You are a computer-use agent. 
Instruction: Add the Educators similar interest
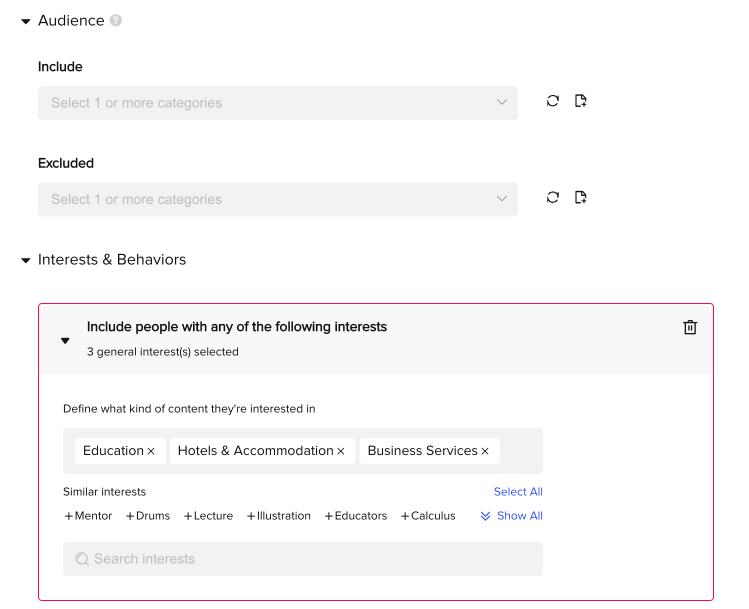[x=356, y=516]
